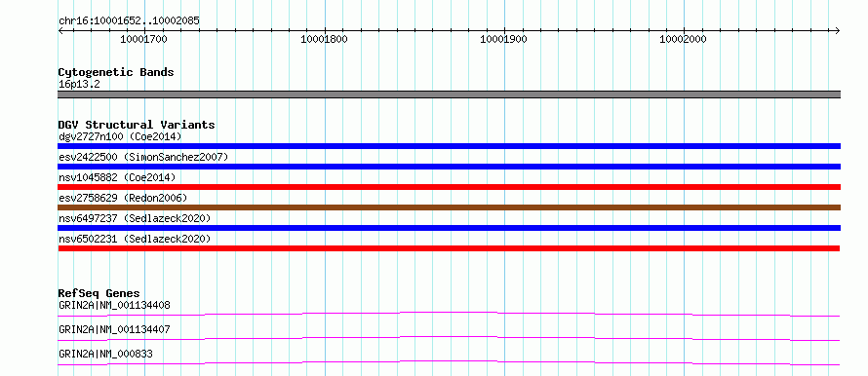Click the nsv6497237 (Sedlazeck2020) variant label
This screenshot has width=868, height=376.
[135, 218]
